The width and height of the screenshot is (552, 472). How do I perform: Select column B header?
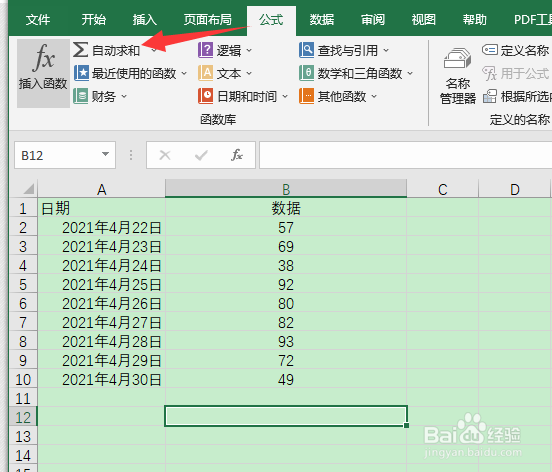tap(286, 189)
